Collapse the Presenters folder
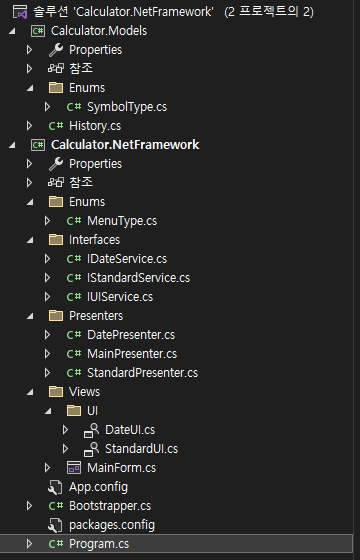The height and width of the screenshot is (560, 360). point(30,316)
